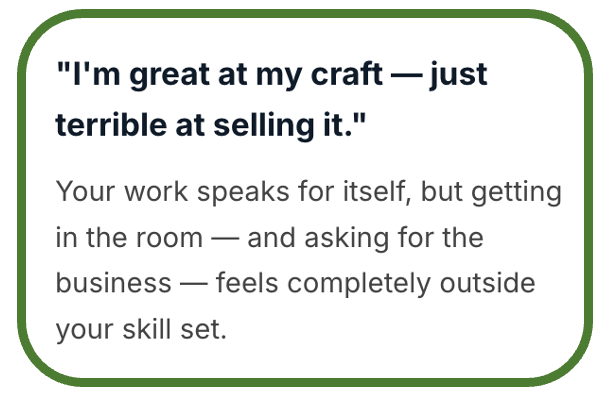Click the bold quote heading

click(272, 101)
